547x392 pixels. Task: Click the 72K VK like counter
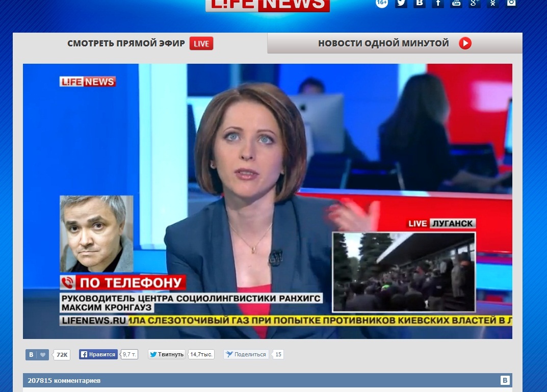(x=62, y=355)
